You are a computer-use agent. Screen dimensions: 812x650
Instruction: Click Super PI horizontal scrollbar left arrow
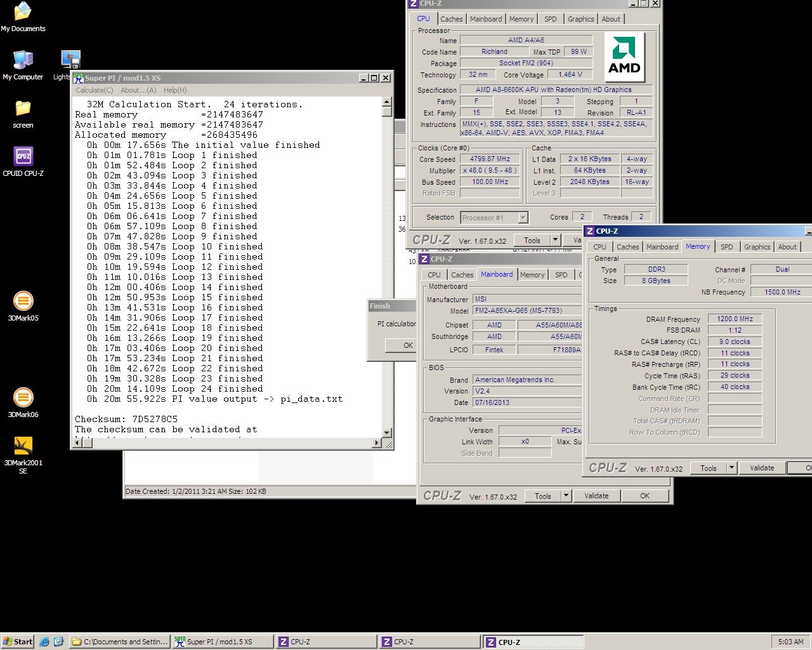[x=76, y=442]
